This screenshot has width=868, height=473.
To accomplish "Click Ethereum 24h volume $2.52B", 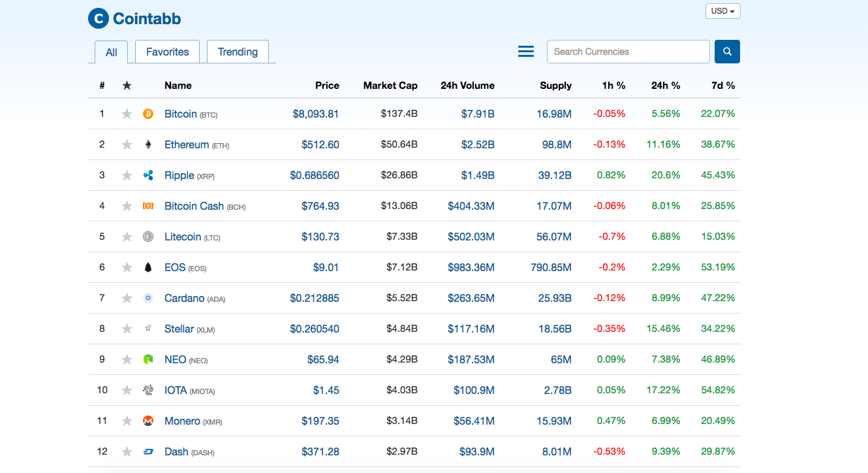I will 478,144.
